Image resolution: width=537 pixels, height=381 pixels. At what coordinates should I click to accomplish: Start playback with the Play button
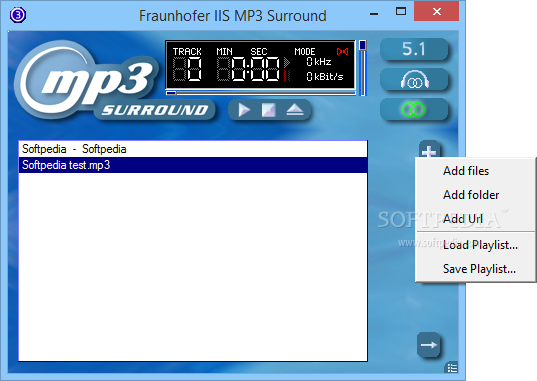coord(244,110)
